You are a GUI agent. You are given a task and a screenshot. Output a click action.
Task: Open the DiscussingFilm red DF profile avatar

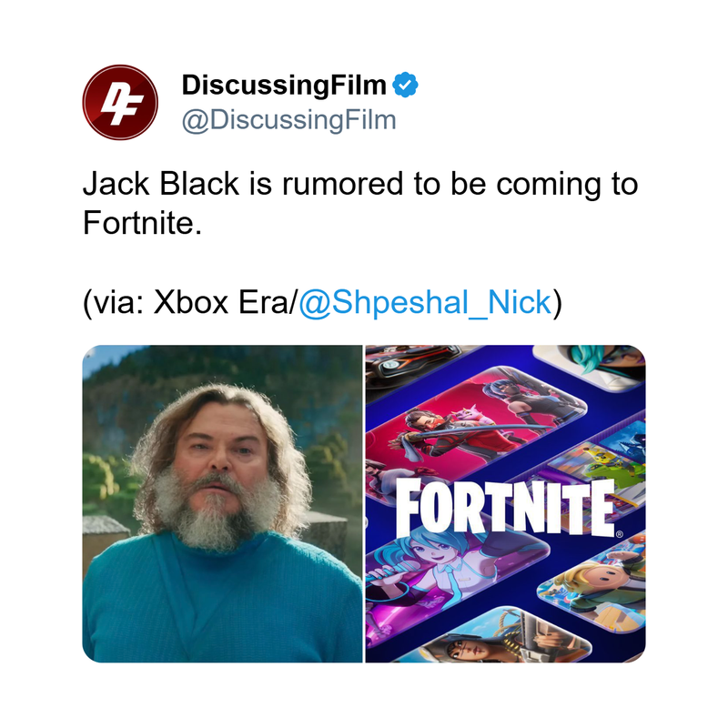tap(120, 103)
